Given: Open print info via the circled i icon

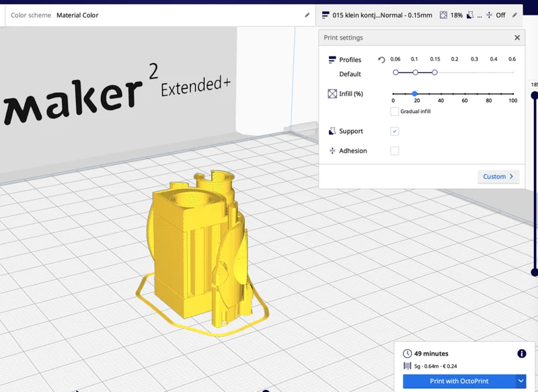Looking at the screenshot, I should click(522, 354).
